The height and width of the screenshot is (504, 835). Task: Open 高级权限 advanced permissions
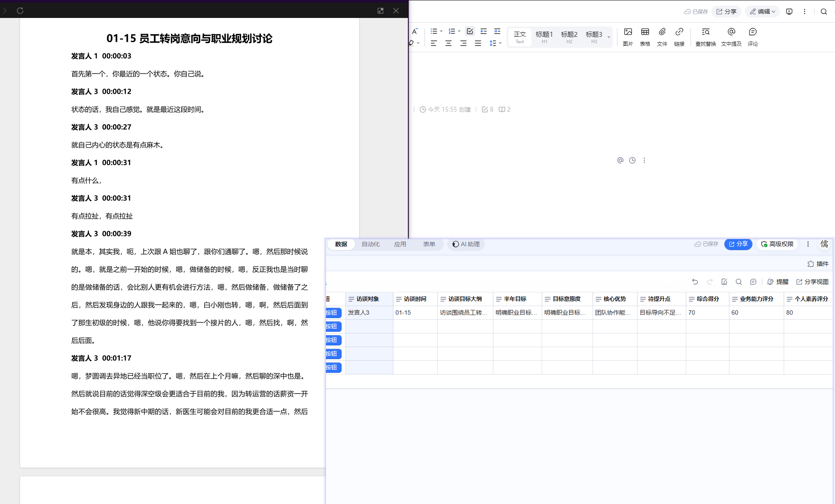(x=777, y=244)
